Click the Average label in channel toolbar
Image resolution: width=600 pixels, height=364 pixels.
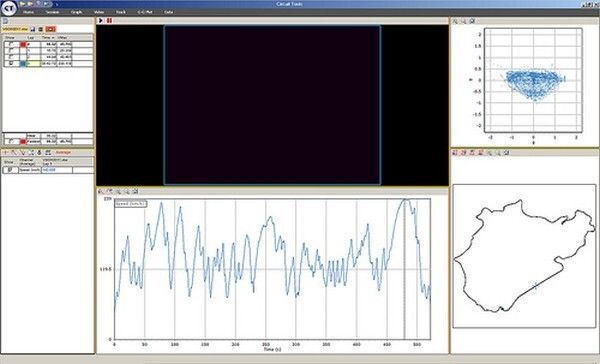tap(63, 152)
